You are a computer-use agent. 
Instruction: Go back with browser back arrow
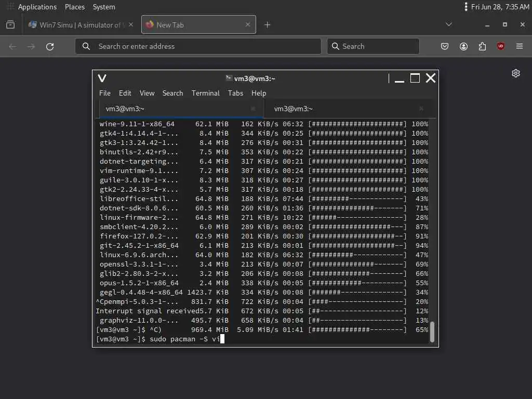click(12, 46)
